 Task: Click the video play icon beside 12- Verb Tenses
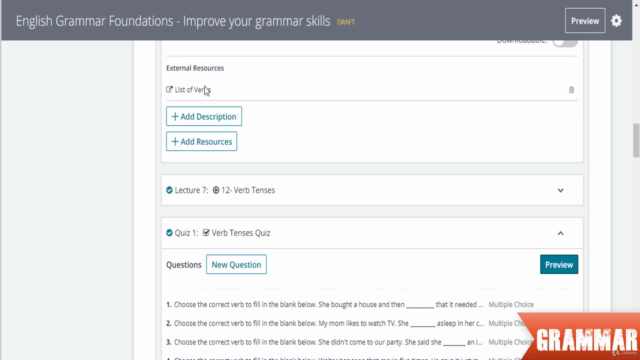point(216,190)
